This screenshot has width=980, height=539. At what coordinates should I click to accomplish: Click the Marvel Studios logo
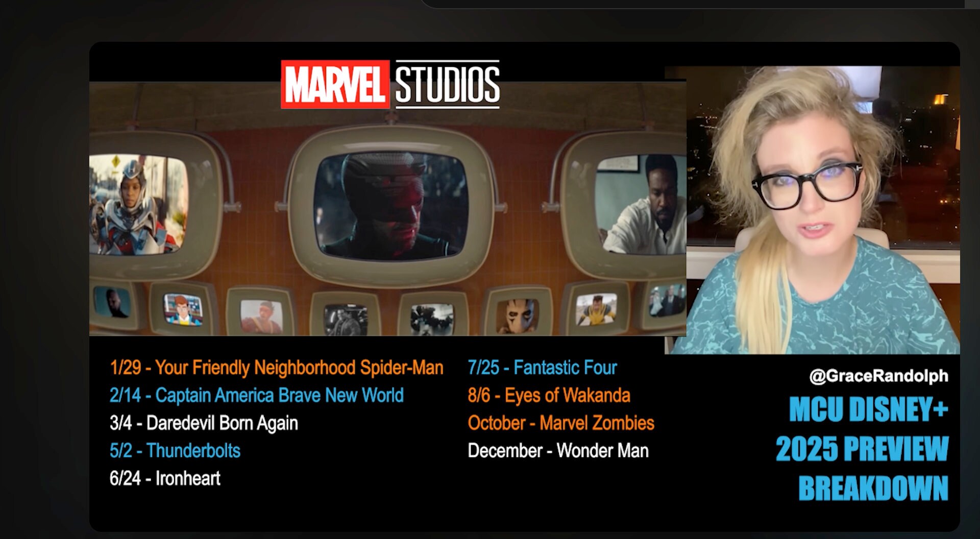[390, 84]
